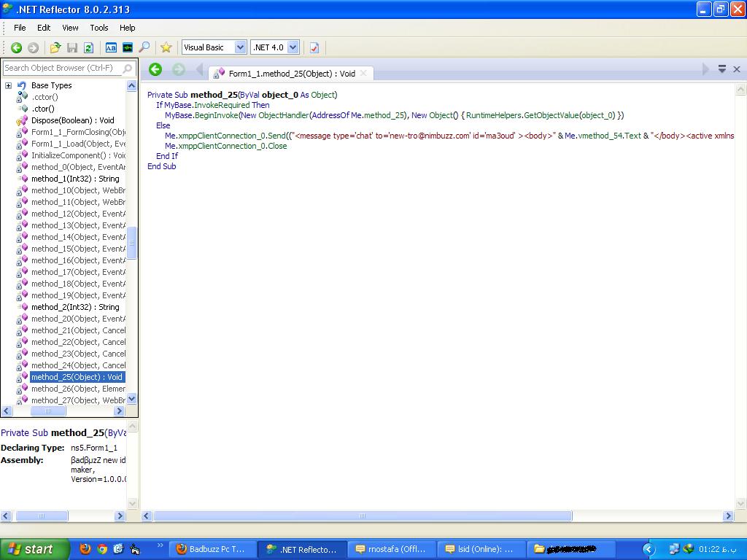This screenshot has width=747, height=560.
Task: Click the green Back arrow in main toolbar
Action: coord(16,47)
